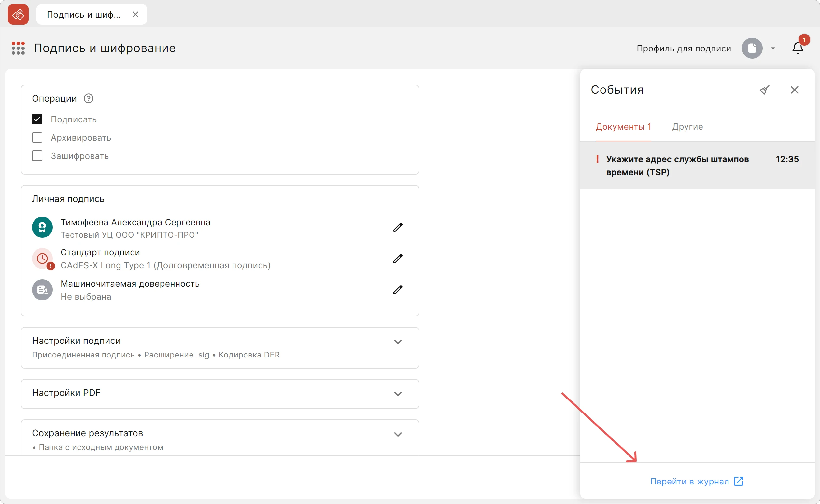Switch to the Другие tab
This screenshot has height=504, width=820.
click(687, 127)
